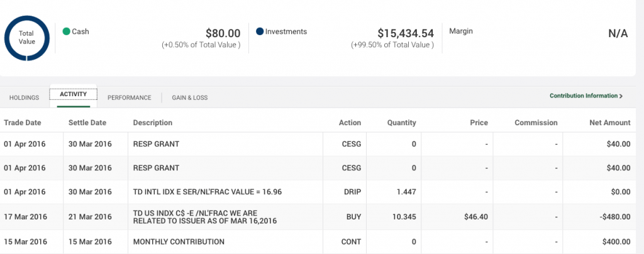Click the chevron beside Contribution Information
Viewport: 644px width, 254px height.
[621, 96]
